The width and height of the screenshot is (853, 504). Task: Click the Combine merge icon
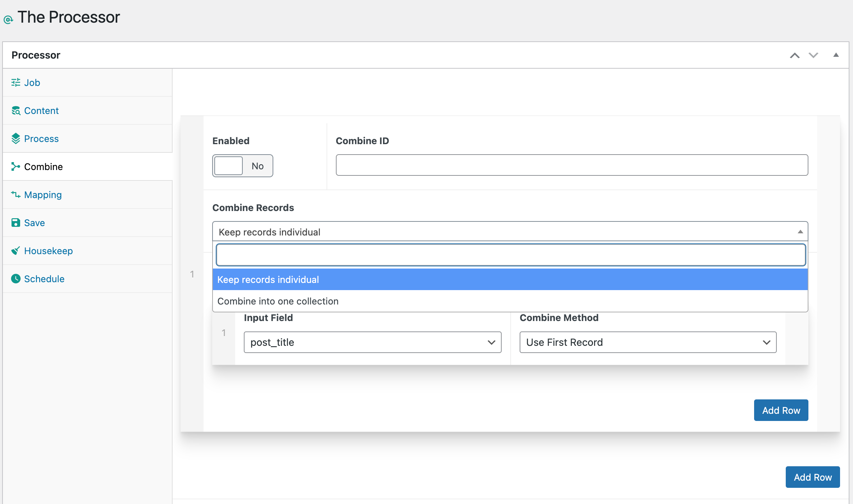(x=15, y=167)
